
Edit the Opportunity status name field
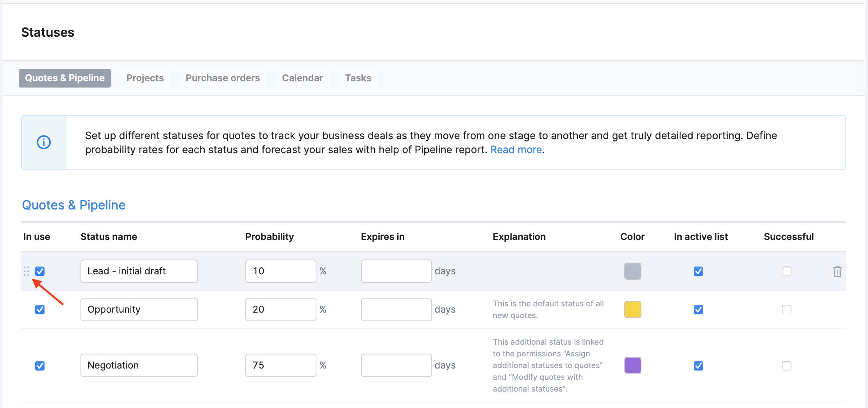click(x=139, y=310)
